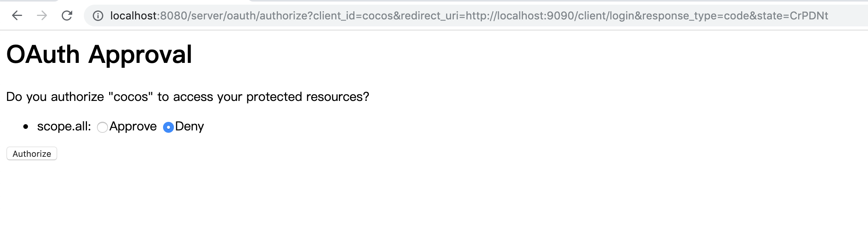Click the scope.all label
868x229 pixels.
pyautogui.click(x=64, y=127)
